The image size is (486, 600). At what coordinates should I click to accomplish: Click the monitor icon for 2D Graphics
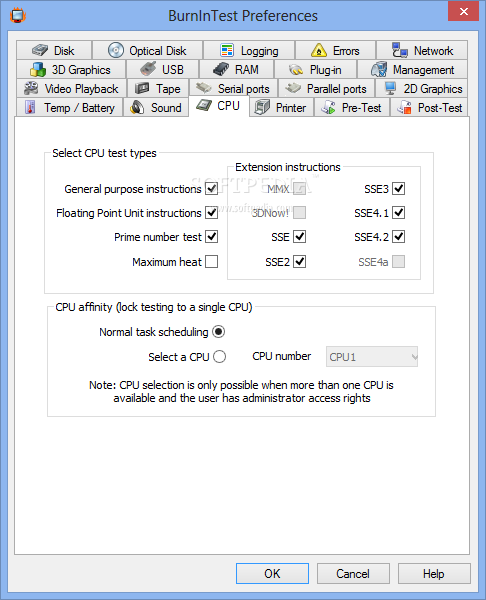(390, 88)
